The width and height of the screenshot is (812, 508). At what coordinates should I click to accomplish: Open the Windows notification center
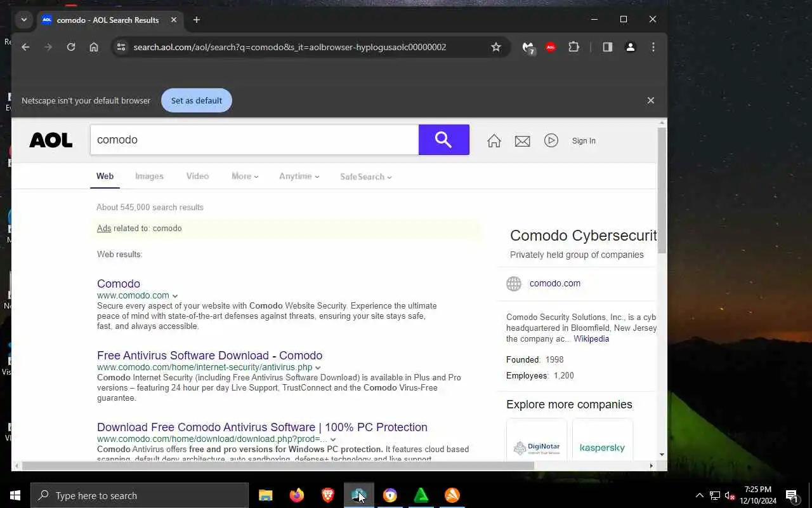click(x=792, y=495)
